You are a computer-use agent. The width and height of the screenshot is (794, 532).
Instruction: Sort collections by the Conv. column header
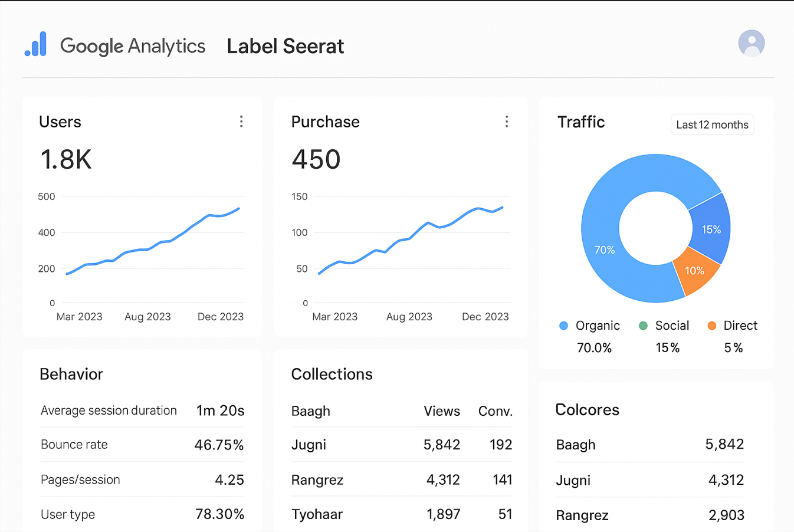[x=495, y=411]
